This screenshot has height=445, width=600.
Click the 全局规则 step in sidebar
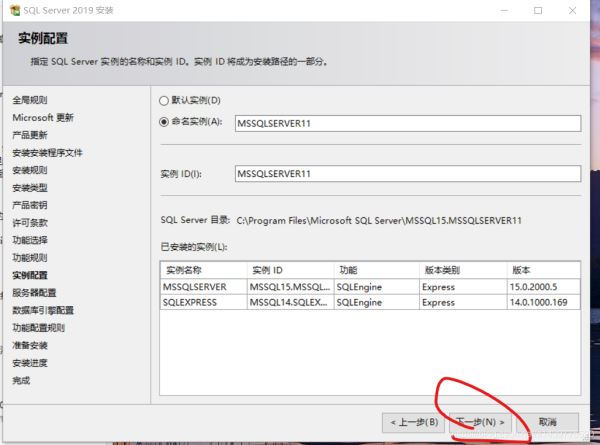(29, 100)
